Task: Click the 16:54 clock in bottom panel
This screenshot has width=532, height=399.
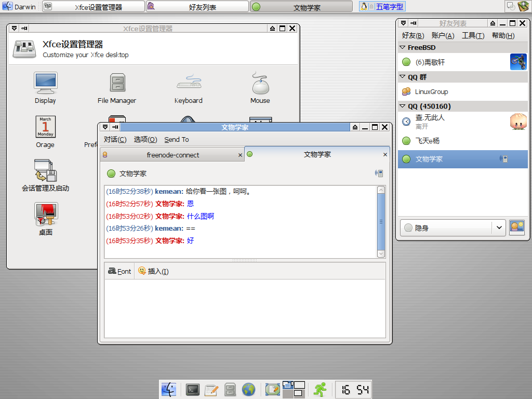Action: point(354,390)
